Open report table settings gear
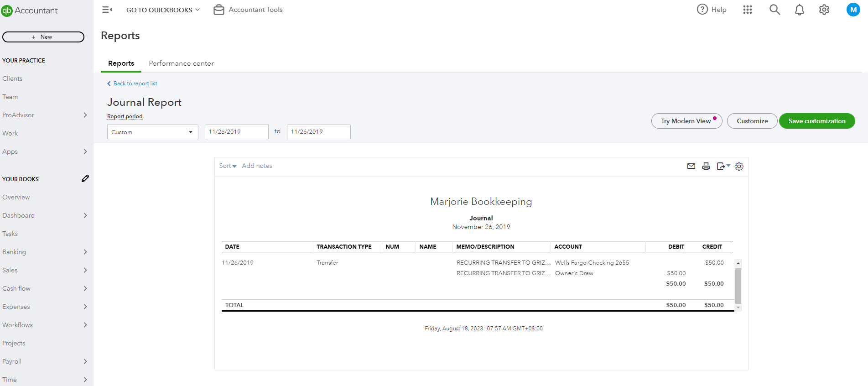868x386 pixels. point(739,166)
